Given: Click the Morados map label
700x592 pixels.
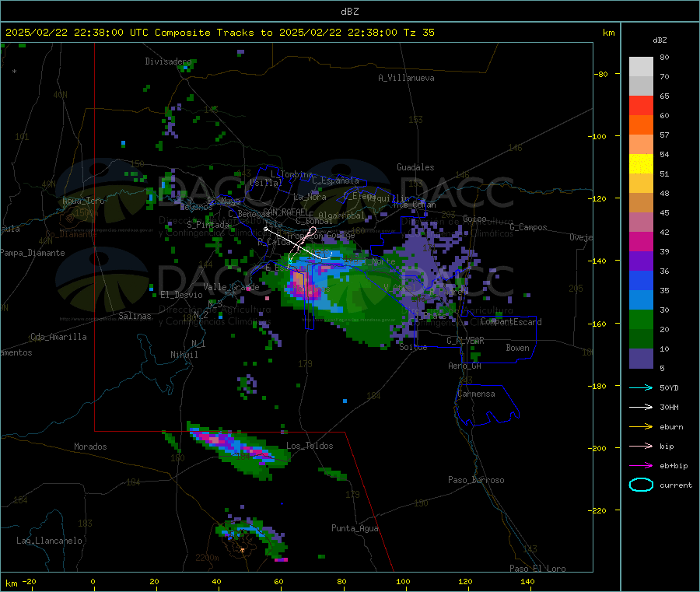Looking at the screenshot, I should pyautogui.click(x=90, y=447).
